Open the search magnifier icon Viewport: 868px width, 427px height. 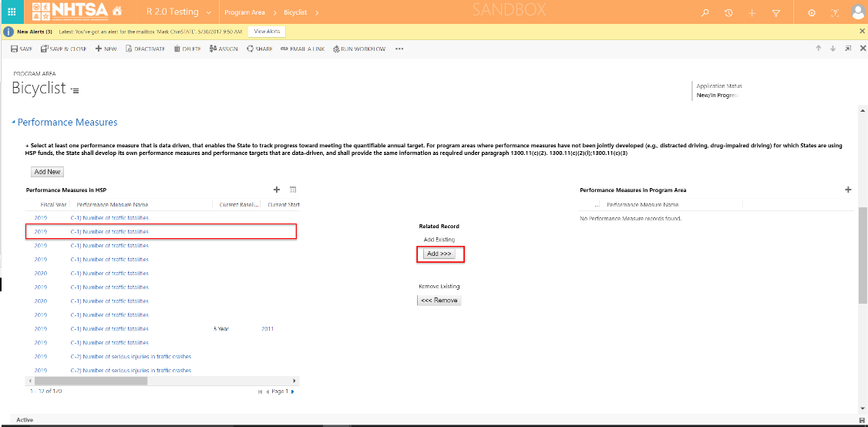coord(705,13)
